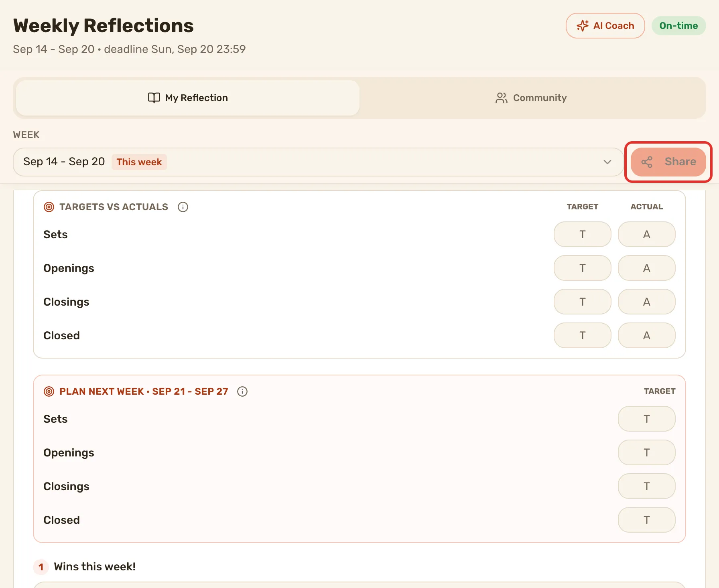This screenshot has height=588, width=719.
Task: Select next week's Closed target field
Action: click(x=647, y=520)
